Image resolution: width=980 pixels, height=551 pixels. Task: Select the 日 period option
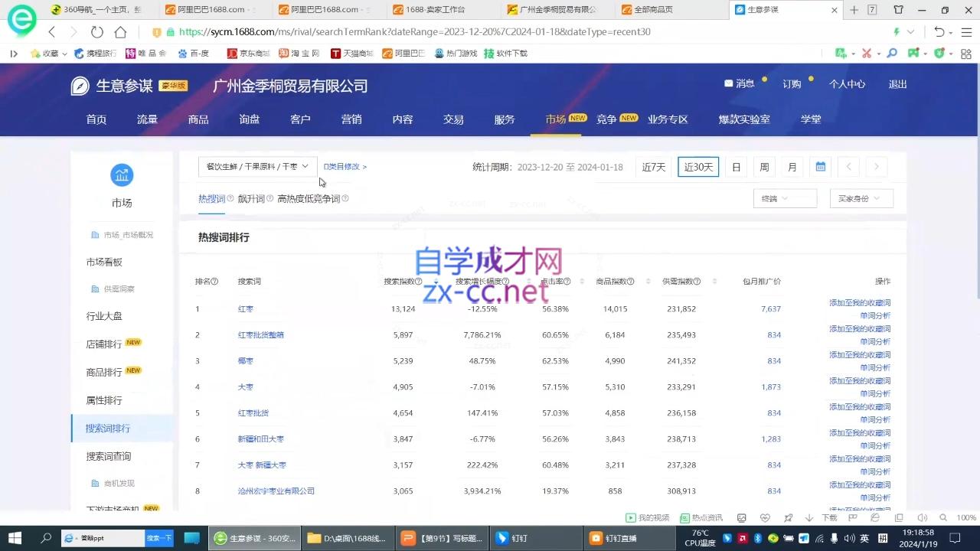click(x=737, y=167)
